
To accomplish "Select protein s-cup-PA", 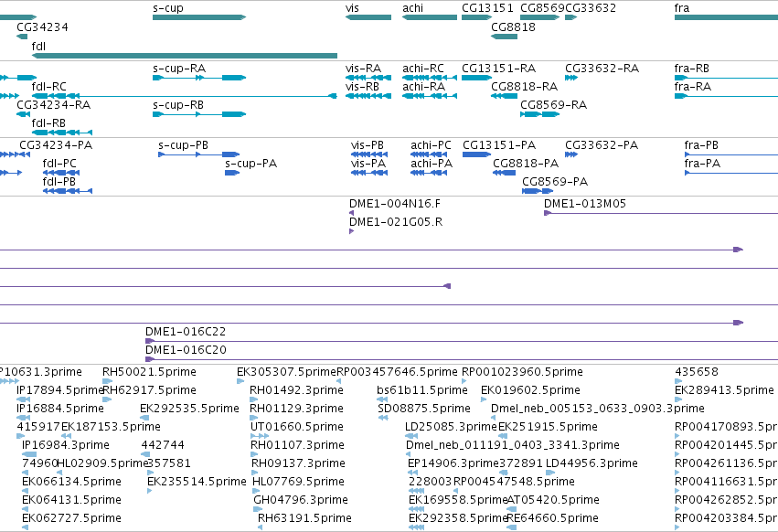I will (232, 173).
